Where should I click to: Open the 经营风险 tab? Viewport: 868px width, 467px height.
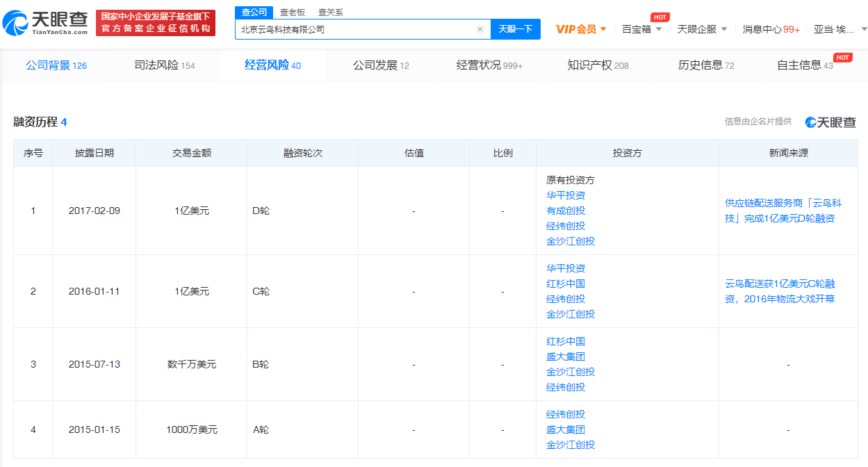click(272, 65)
